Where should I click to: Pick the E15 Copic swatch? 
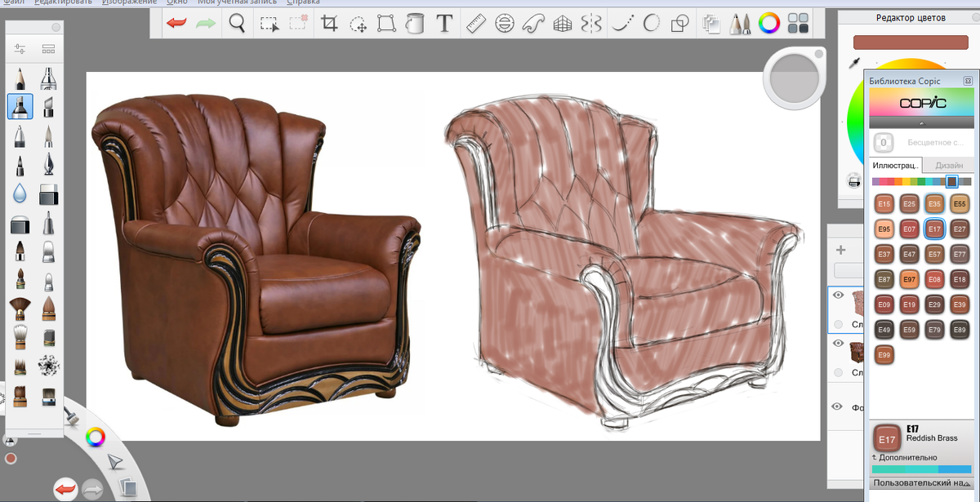(x=884, y=204)
